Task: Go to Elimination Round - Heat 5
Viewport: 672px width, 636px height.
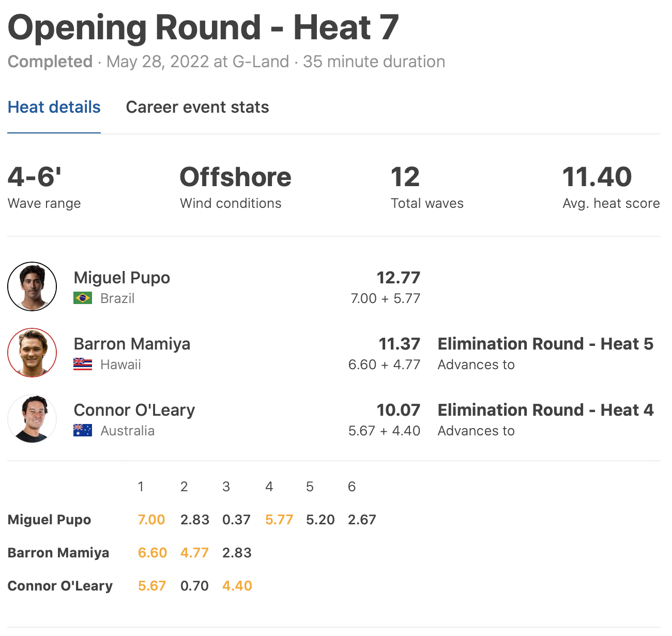Action: pos(545,344)
